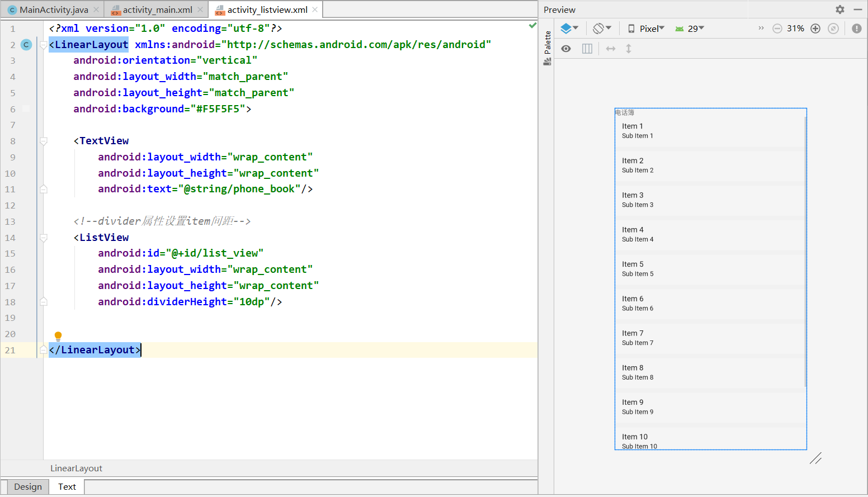The height and width of the screenshot is (497, 868).
Task: Select Item 2 in the preview list
Action: (710, 166)
